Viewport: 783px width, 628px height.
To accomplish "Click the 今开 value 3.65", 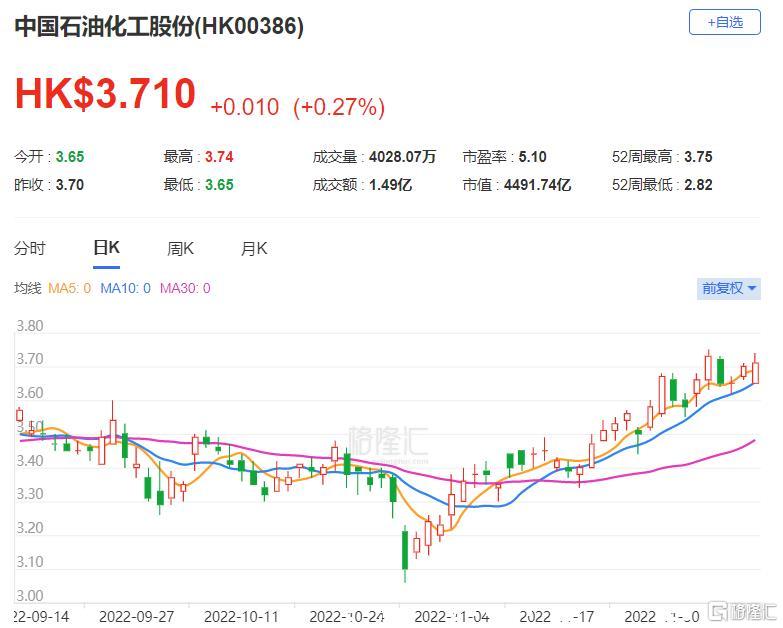I will coord(70,157).
